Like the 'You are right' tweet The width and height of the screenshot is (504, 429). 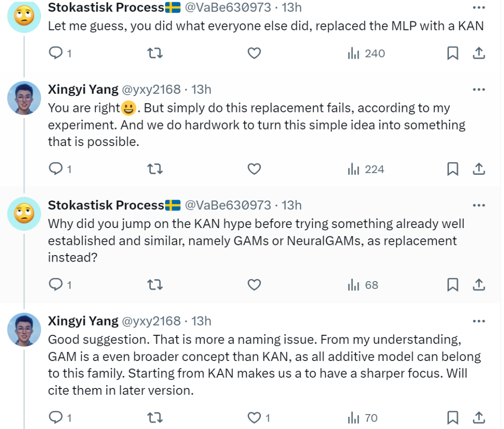click(254, 169)
